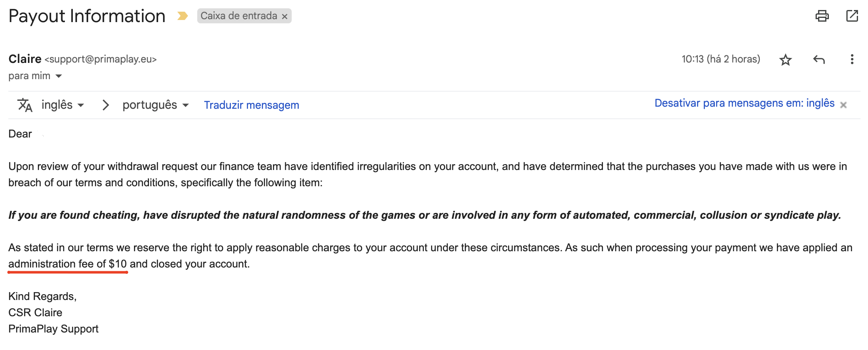Click the 10:13 message timestamp

(720, 59)
